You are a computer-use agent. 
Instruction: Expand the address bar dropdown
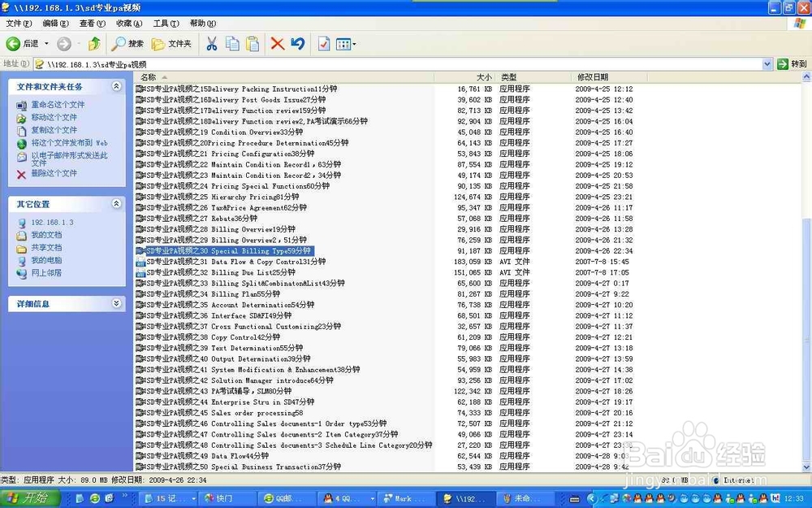click(x=767, y=64)
